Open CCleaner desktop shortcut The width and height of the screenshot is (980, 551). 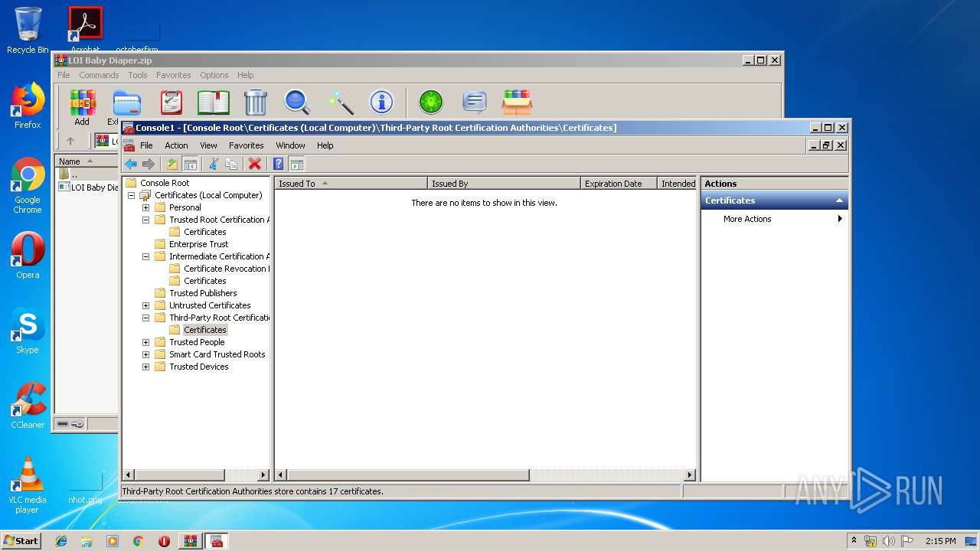tap(28, 406)
